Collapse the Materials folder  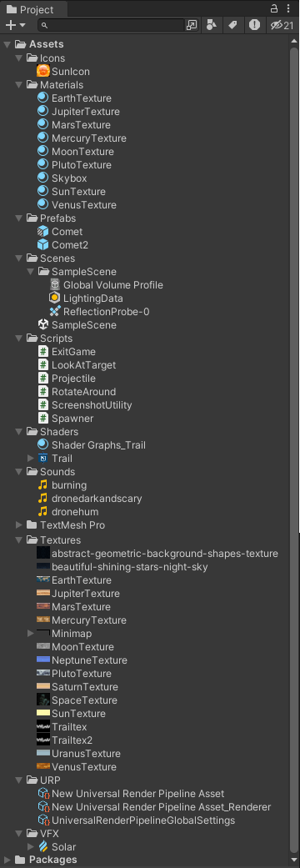coord(19,85)
